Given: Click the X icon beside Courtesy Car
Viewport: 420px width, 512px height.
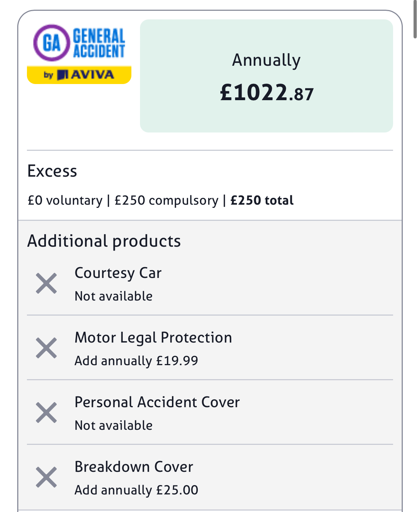Looking at the screenshot, I should click(46, 284).
